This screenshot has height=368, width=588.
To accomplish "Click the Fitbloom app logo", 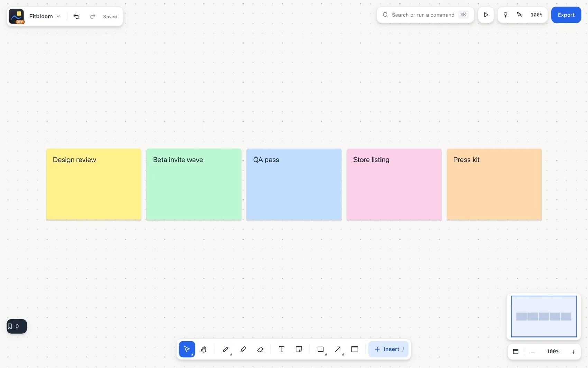I will click(x=16, y=16).
